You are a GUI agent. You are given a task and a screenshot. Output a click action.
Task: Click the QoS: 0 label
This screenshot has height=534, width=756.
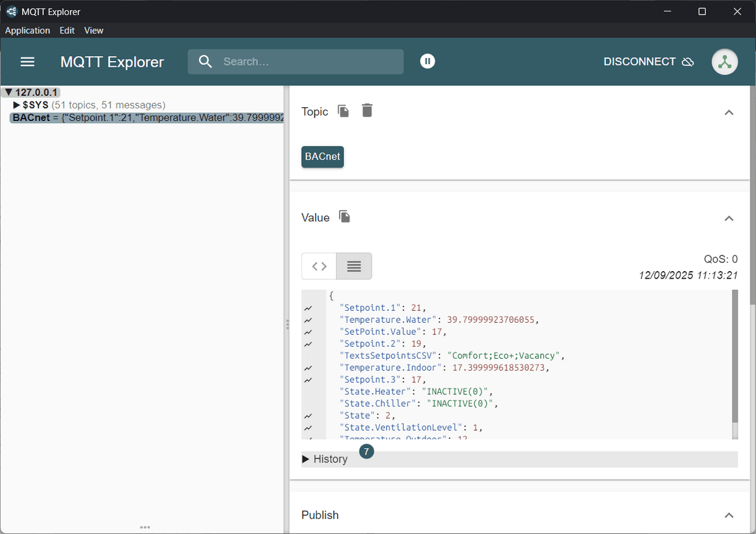[x=721, y=259]
